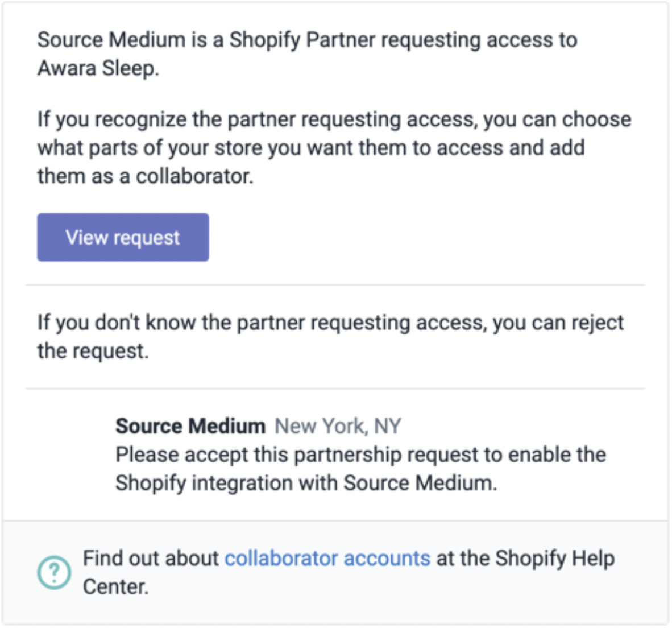Click the divider line below View request
The image size is (672, 628).
[335, 284]
